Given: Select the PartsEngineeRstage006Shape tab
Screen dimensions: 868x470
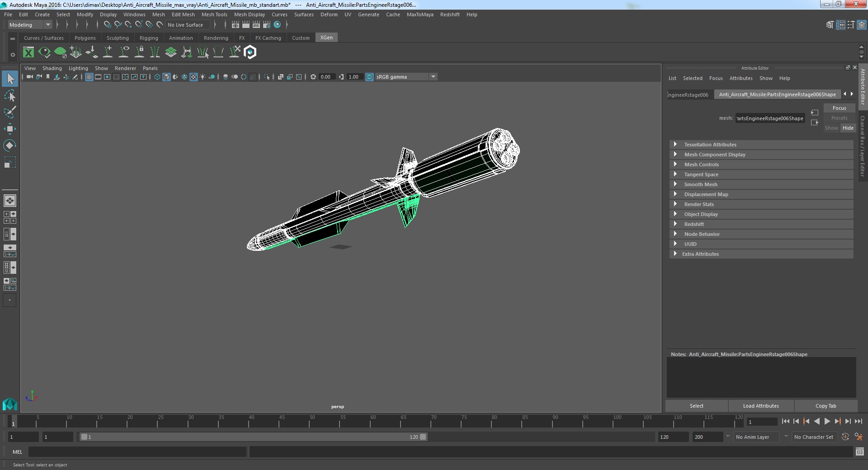Looking at the screenshot, I should [x=777, y=94].
